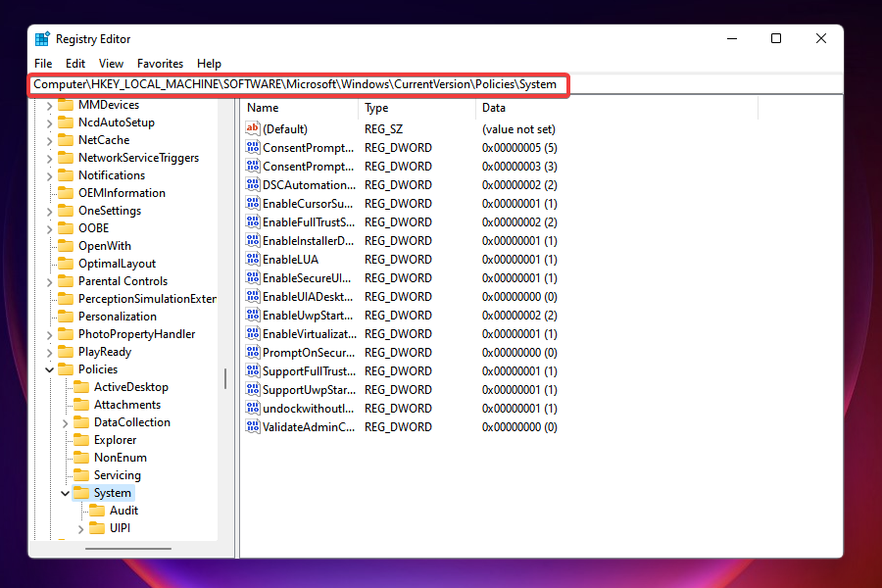Close the Registry Editor window
This screenshot has width=882, height=588.
pyautogui.click(x=821, y=38)
